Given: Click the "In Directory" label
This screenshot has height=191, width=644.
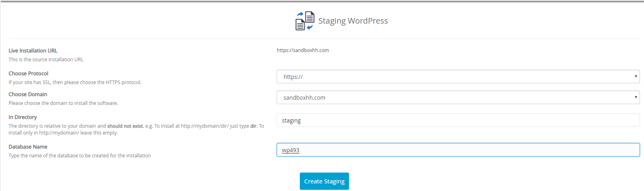Looking at the screenshot, I should 23,117.
